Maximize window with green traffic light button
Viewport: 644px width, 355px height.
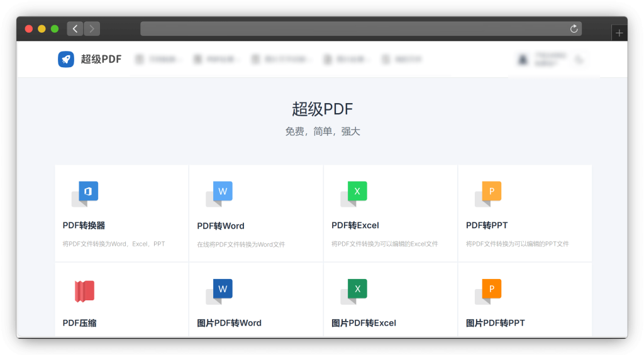(x=55, y=29)
